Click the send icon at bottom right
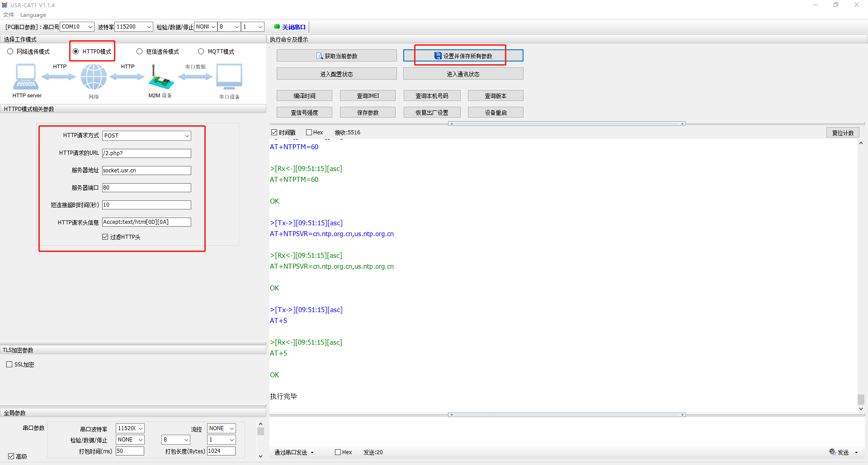Screen dimensions: 868x465 pos(832,452)
